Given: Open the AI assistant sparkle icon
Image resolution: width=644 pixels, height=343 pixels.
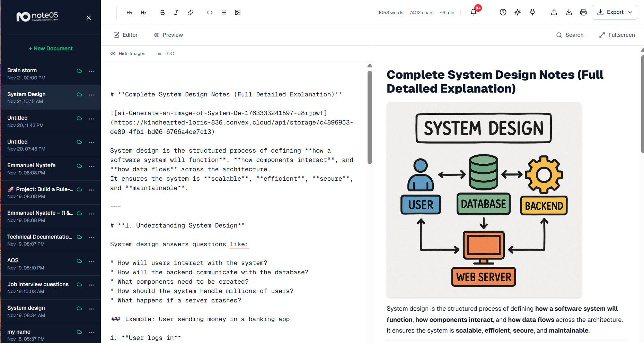Looking at the screenshot, I should tap(518, 12).
